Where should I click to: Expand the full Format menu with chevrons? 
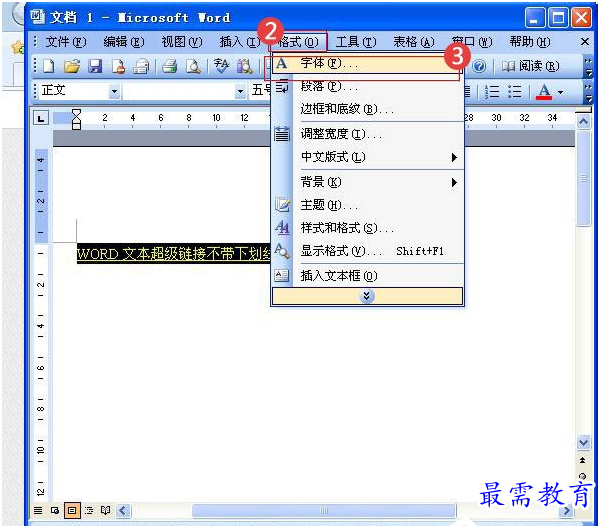pyautogui.click(x=367, y=296)
